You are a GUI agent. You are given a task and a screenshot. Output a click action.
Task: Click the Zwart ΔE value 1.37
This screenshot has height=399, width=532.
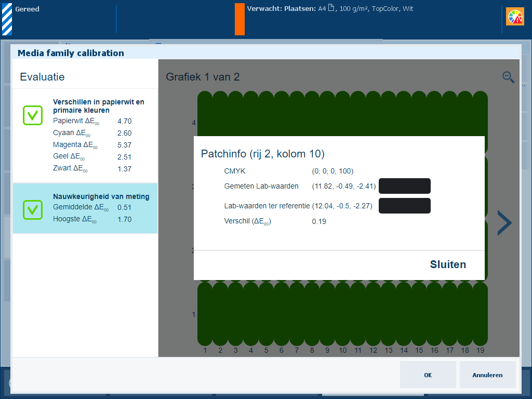125,169
